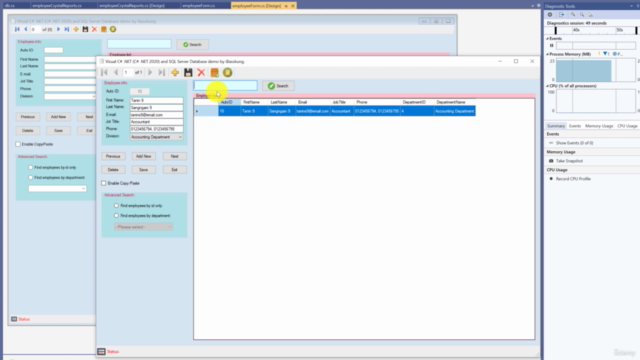The height and width of the screenshot is (360, 640).
Task: Open Diagnostic Tools settings gear
Action: 550,15
